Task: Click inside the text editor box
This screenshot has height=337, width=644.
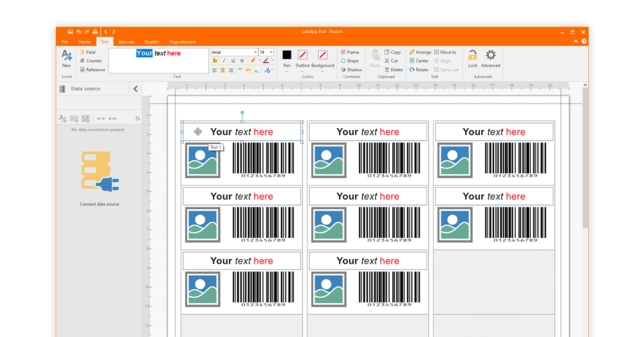Action: [x=158, y=61]
